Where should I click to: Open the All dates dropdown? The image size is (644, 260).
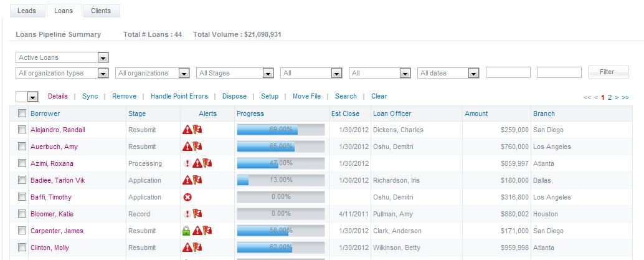pyautogui.click(x=448, y=73)
